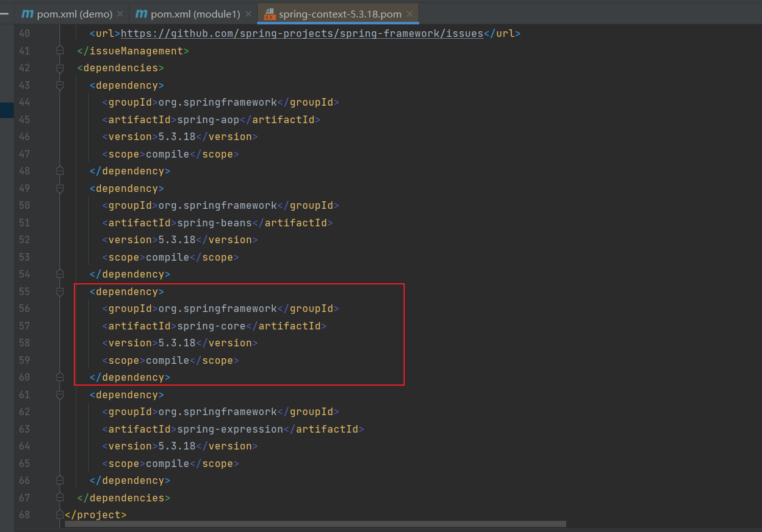Collapse spring-expression dependency fold at line 61
Screen dimensions: 762x532
[x=60, y=394]
